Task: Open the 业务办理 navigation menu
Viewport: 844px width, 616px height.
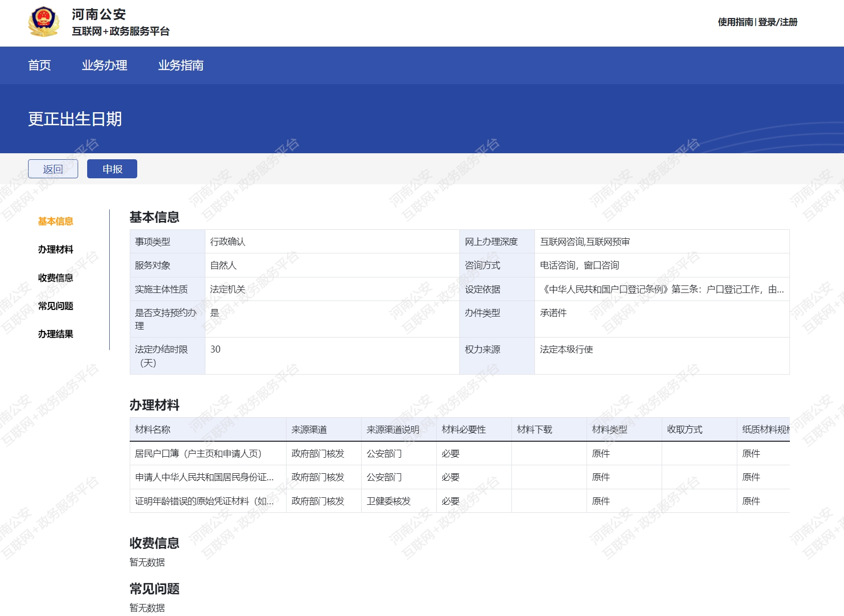Action: pos(104,66)
